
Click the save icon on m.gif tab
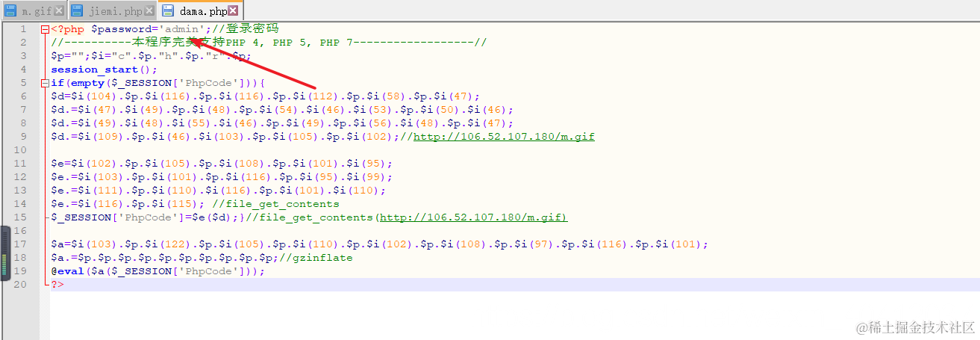coord(11,11)
